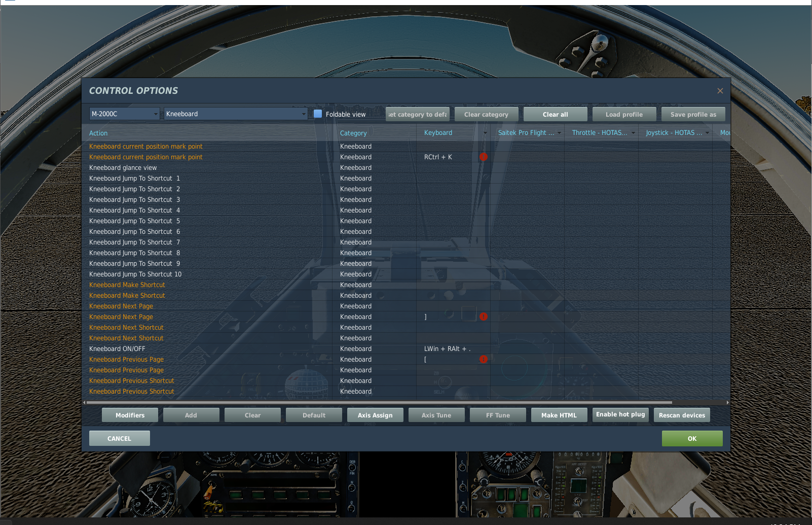812x525 pixels.
Task: Toggle the Foldable view checkbox
Action: [318, 114]
